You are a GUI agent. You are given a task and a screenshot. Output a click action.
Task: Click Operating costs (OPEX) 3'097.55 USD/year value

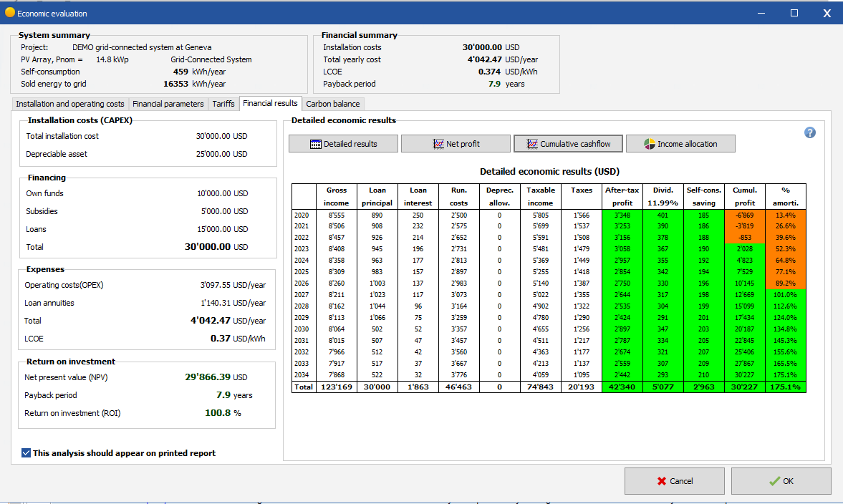[x=233, y=286]
